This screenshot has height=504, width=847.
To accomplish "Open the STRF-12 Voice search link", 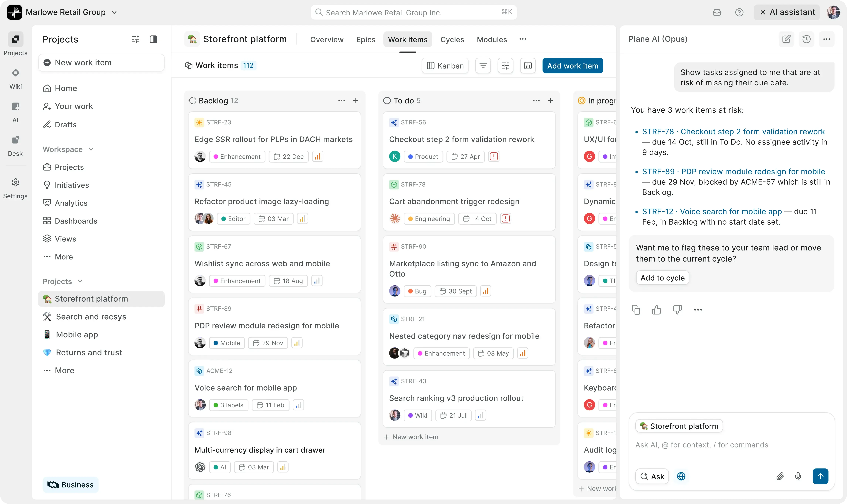I will click(x=712, y=212).
